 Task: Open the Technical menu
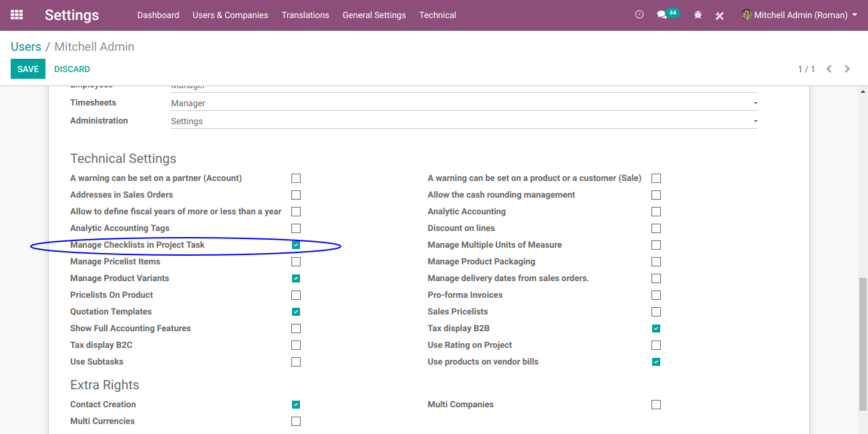click(438, 15)
